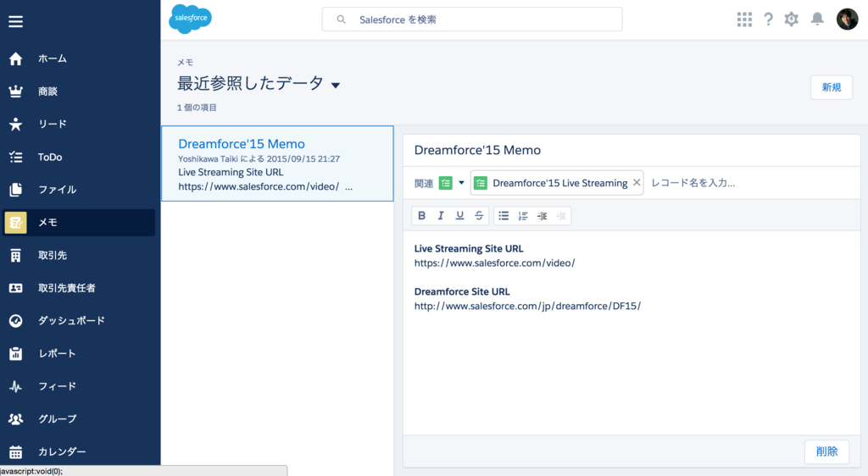Toggle underline formatting
The image size is (868, 476).
pos(459,216)
